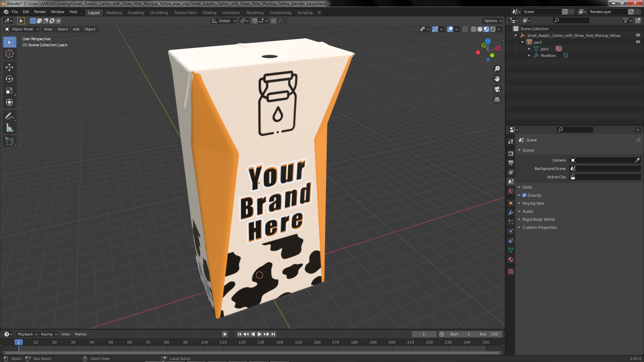The width and height of the screenshot is (644, 362).
Task: Expand the Rigid Body World panel
Action: click(538, 219)
